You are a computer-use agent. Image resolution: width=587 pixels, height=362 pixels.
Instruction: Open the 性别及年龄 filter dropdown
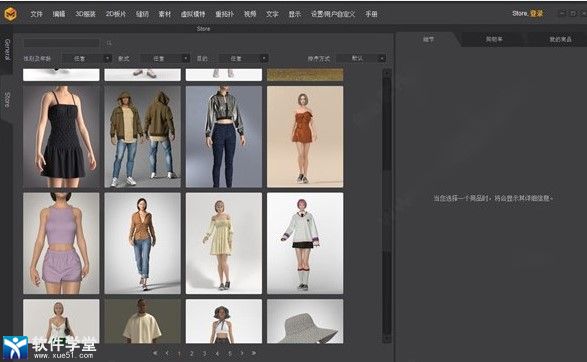point(87,58)
